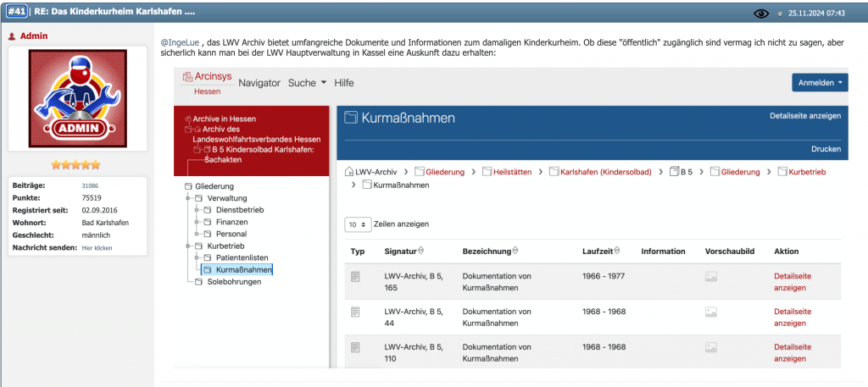
Task: Click the preview image icon for signature 44
Action: pos(711,312)
